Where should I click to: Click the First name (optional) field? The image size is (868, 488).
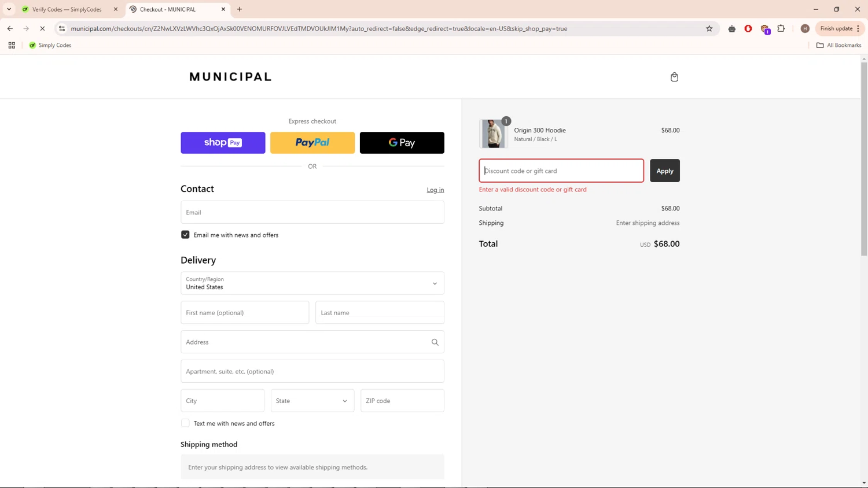[245, 313]
